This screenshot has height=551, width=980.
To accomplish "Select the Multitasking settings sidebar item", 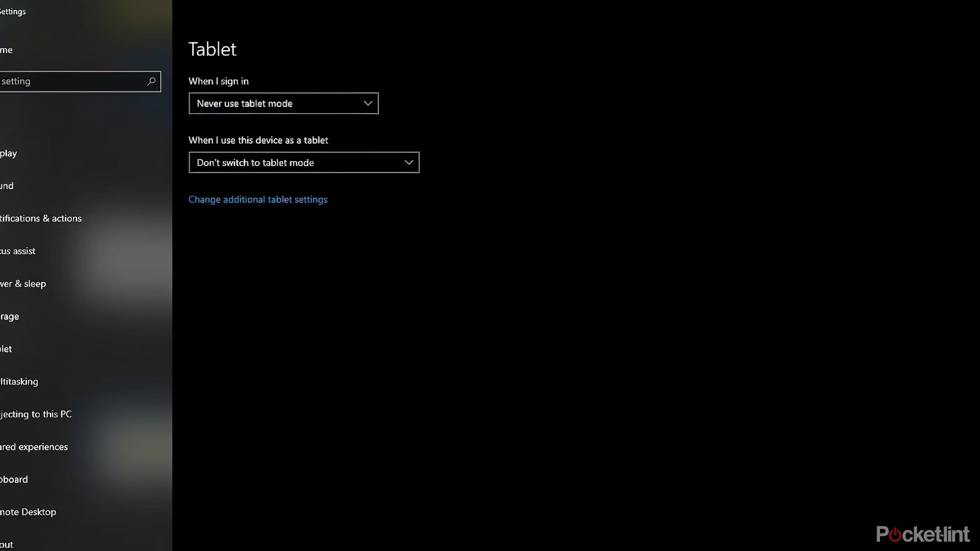I will (20, 381).
